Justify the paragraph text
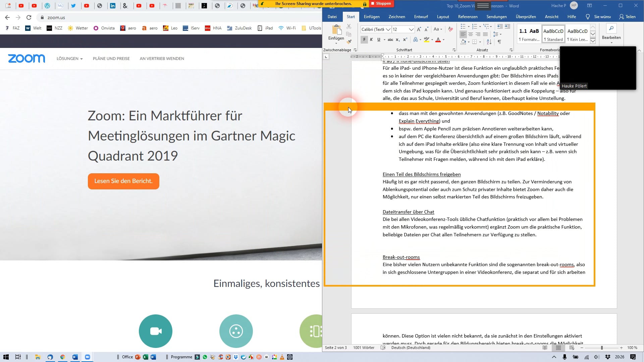 pyautogui.click(x=485, y=34)
